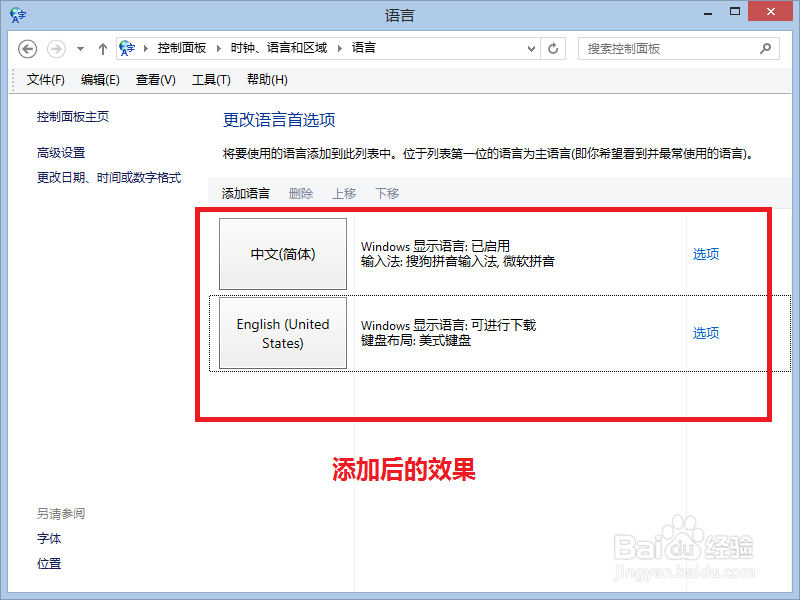Click the 添加语言 button
The height and width of the screenshot is (600, 800).
245,193
